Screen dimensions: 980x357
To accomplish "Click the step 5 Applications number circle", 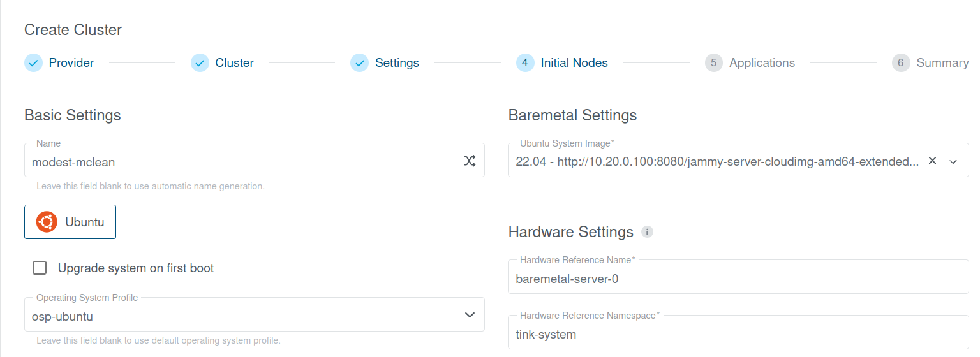I will point(713,63).
